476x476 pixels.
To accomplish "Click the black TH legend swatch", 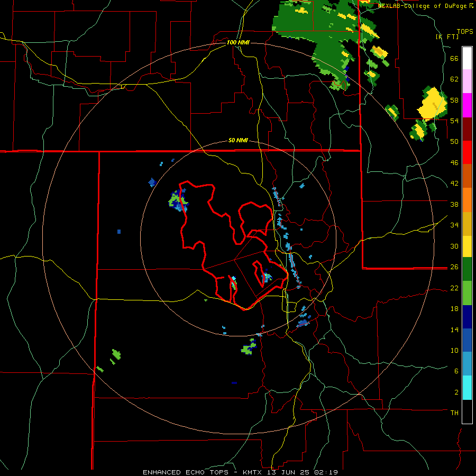I will pyautogui.click(x=467, y=411).
